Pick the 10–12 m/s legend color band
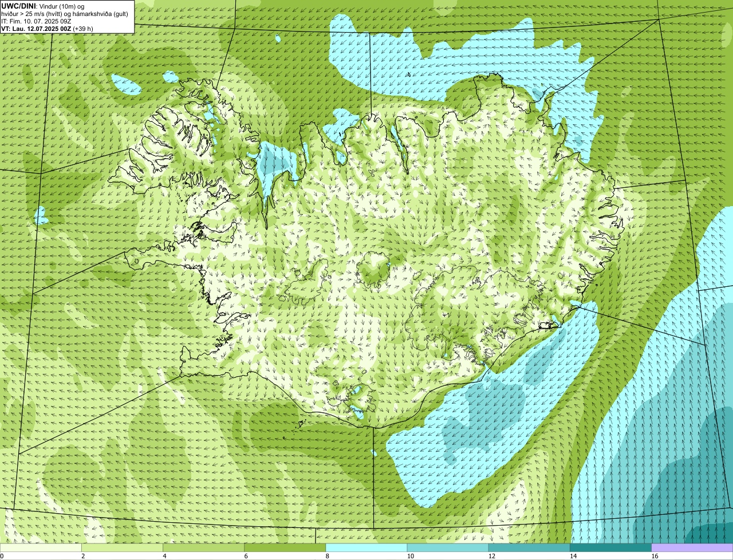733x560 pixels. click(448, 548)
